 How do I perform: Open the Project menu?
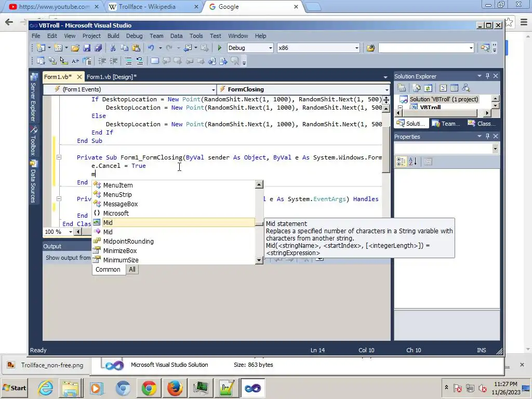tap(91, 36)
